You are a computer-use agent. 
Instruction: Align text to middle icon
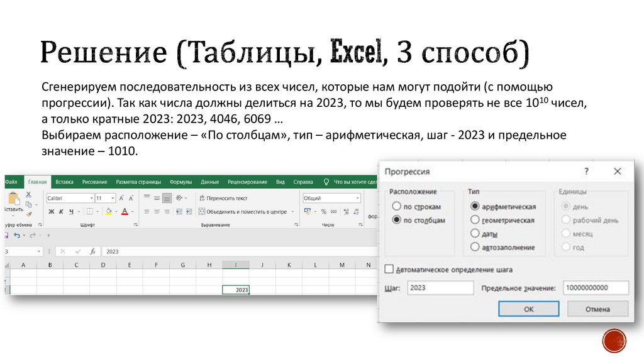point(157,198)
